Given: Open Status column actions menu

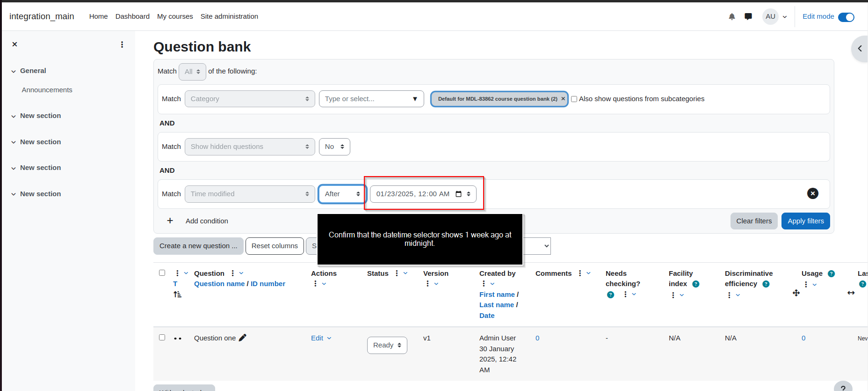Looking at the screenshot, I should pos(401,273).
